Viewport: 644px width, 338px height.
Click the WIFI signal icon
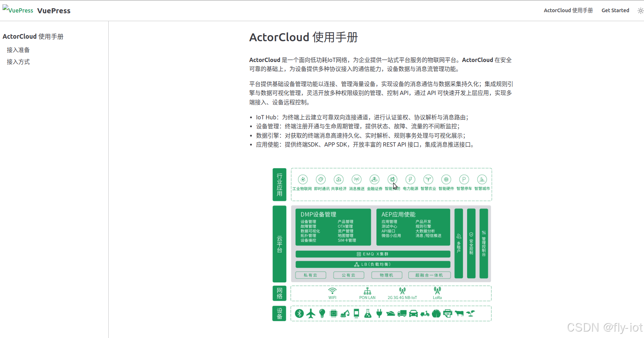pyautogui.click(x=333, y=291)
